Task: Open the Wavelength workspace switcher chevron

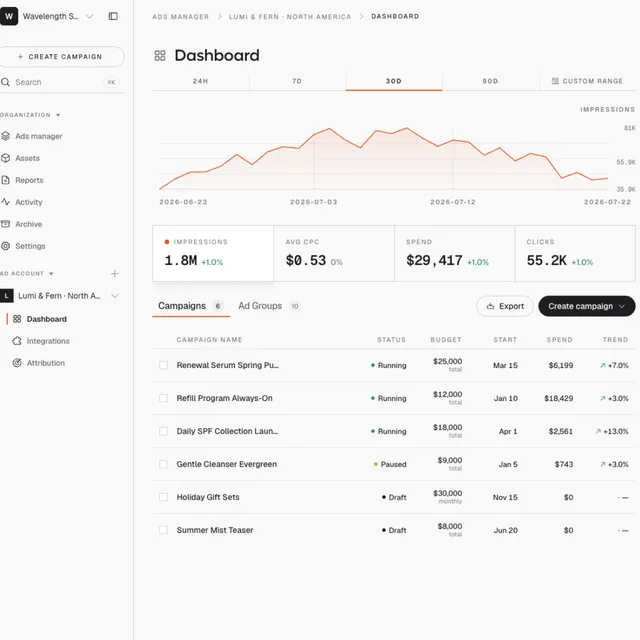Action: point(89,16)
